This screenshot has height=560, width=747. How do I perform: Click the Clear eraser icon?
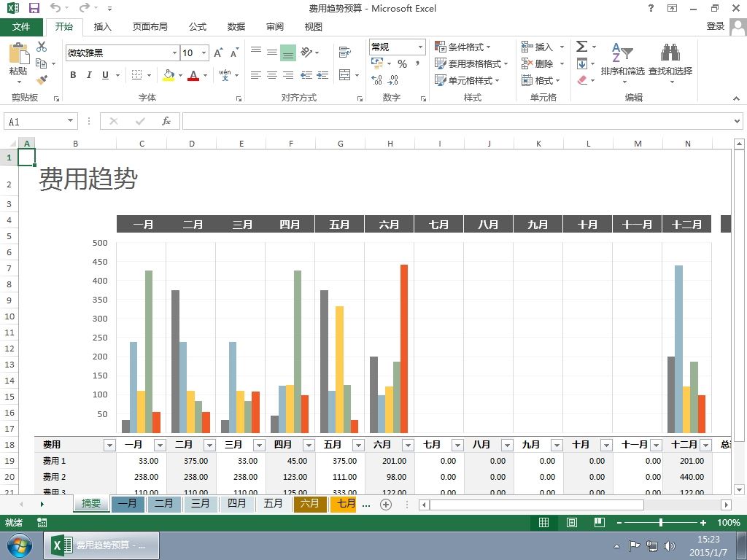click(x=581, y=80)
